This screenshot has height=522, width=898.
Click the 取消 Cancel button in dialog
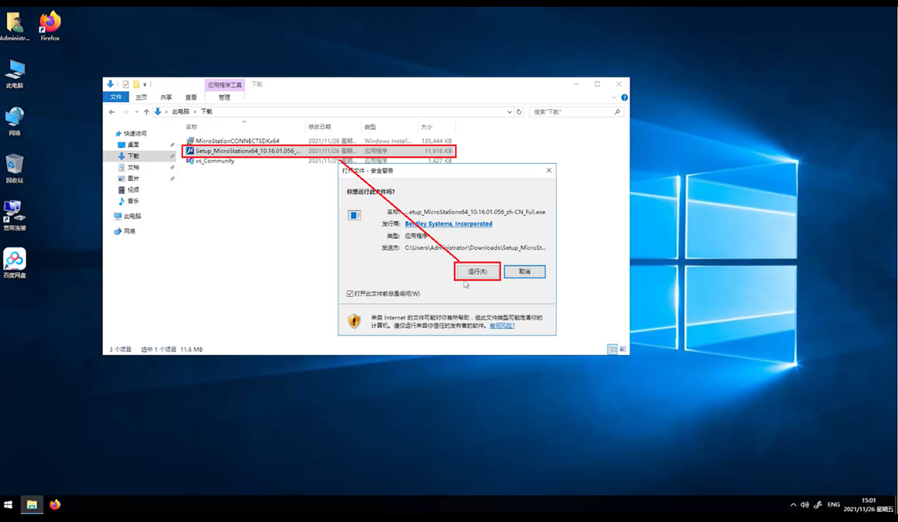[525, 272]
